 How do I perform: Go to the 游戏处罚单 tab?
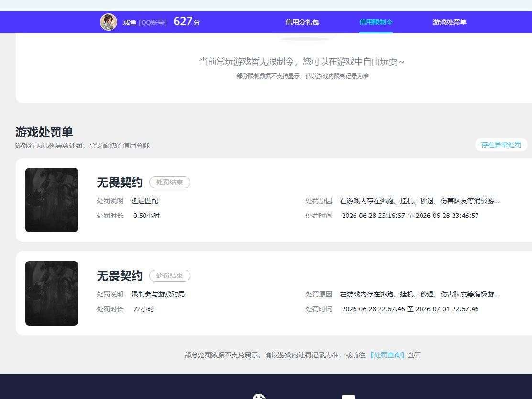tap(450, 22)
